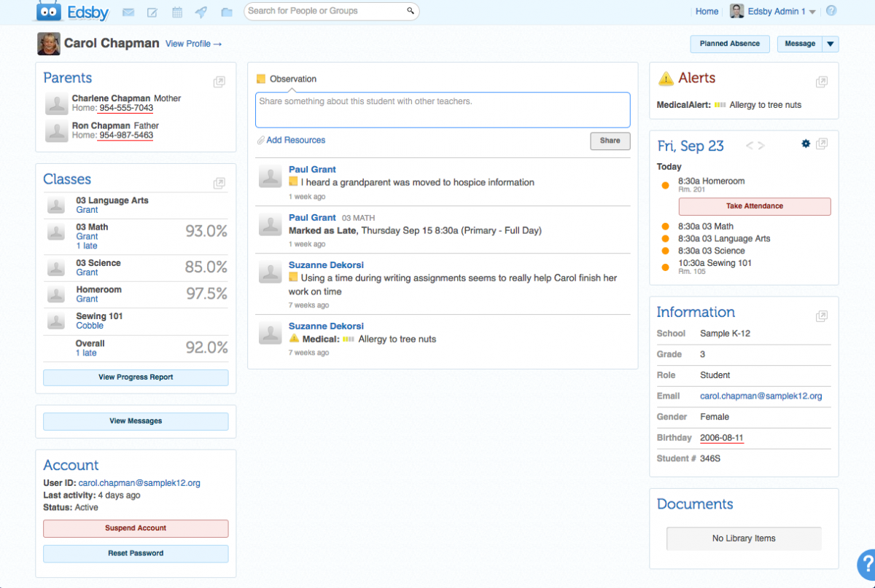Pop out the Parents panel

[219, 82]
